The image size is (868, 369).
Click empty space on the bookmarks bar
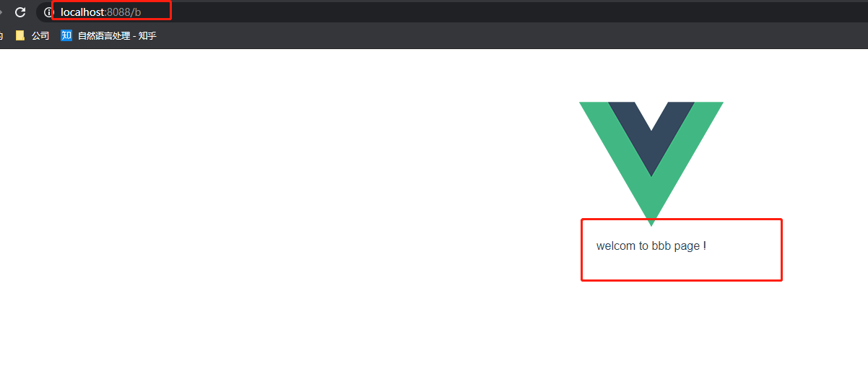point(505,35)
